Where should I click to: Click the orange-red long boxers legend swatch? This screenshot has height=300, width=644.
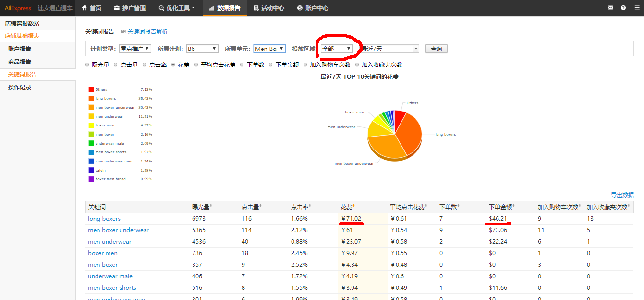91,99
